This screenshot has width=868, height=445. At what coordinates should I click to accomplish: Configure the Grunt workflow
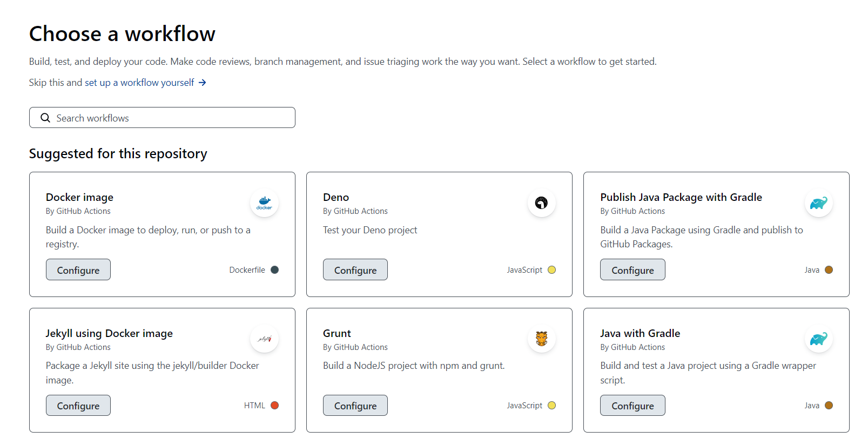tap(355, 406)
